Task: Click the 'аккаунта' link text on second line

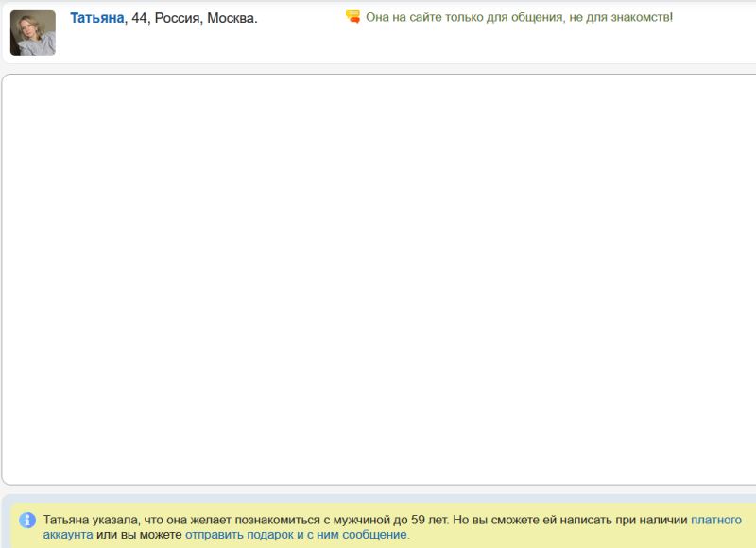Action: (x=68, y=535)
